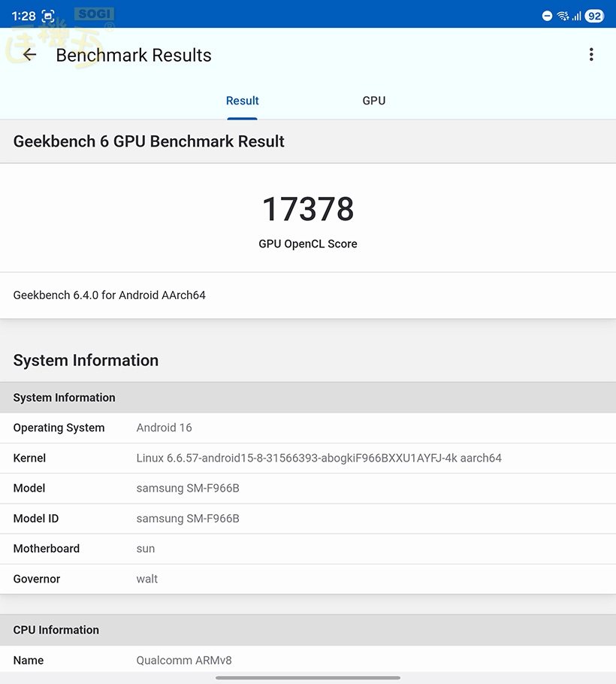Tap the Qualcomm ARMv8 value
The height and width of the screenshot is (684, 616).
tap(184, 661)
